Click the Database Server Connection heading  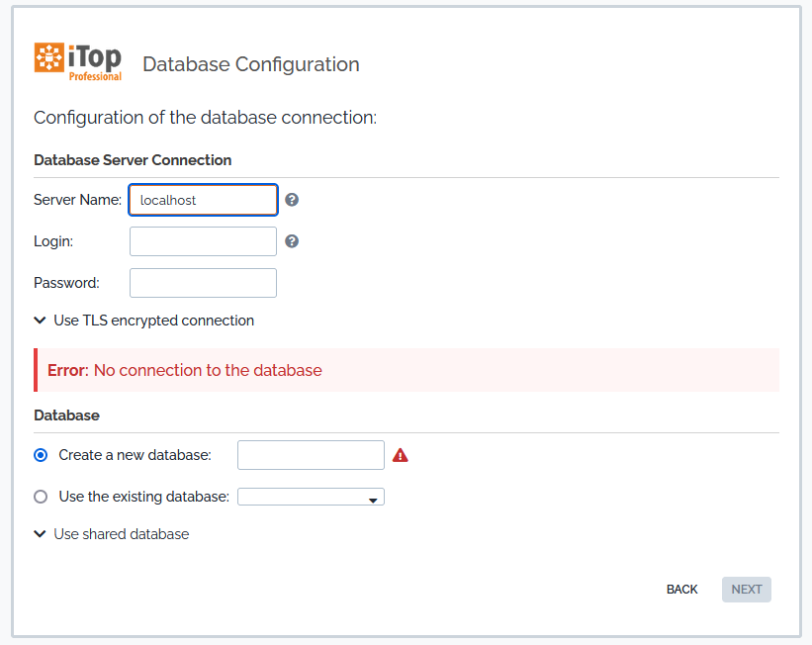133,160
